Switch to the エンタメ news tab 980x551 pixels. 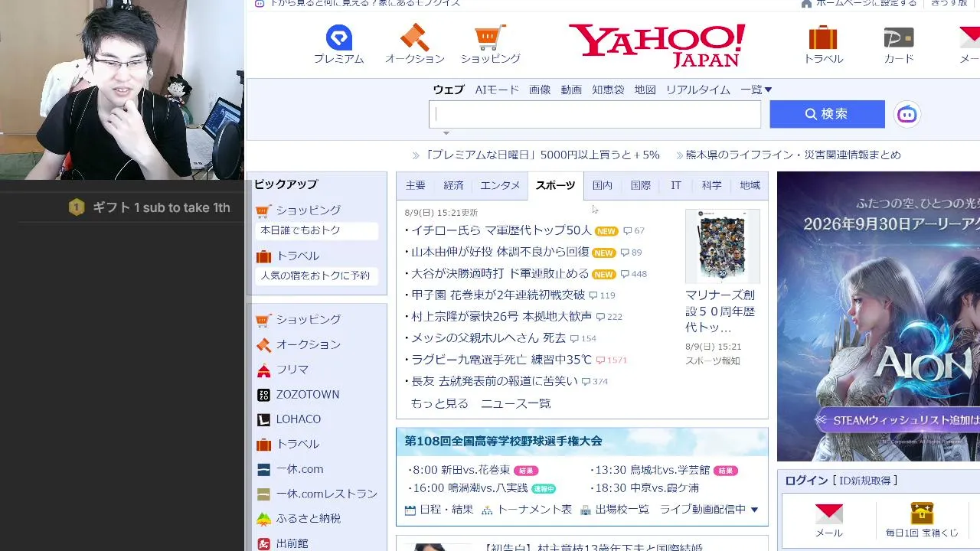[500, 186]
